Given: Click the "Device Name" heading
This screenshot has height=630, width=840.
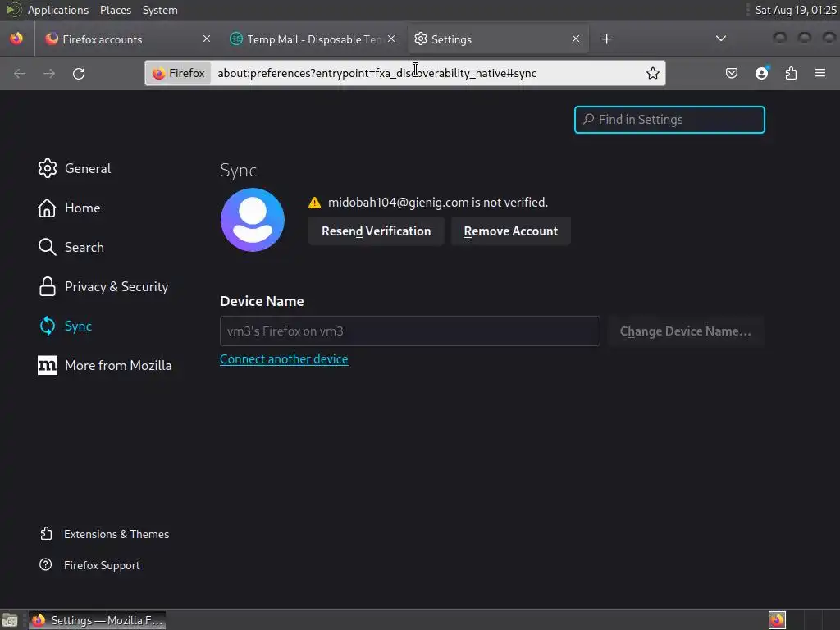Looking at the screenshot, I should (262, 301).
